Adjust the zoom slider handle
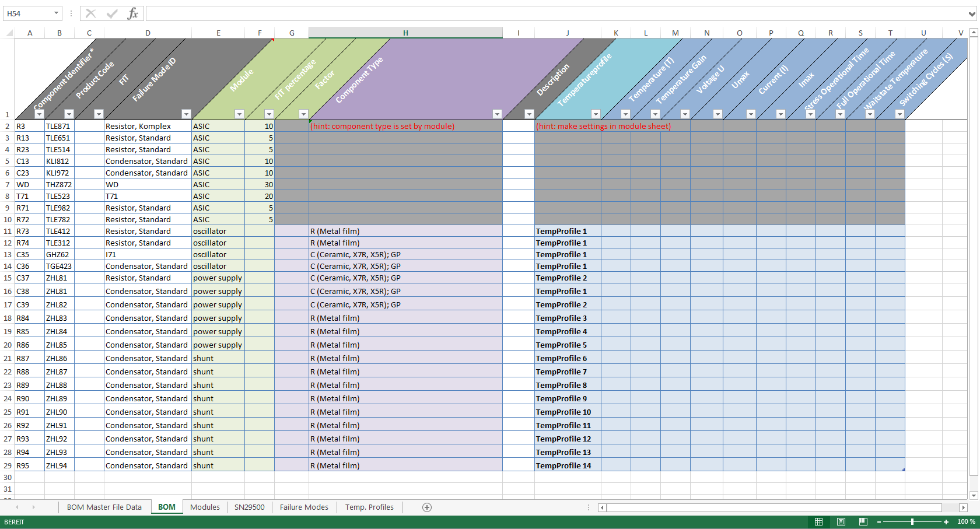The width and height of the screenshot is (980, 529). coord(912,522)
